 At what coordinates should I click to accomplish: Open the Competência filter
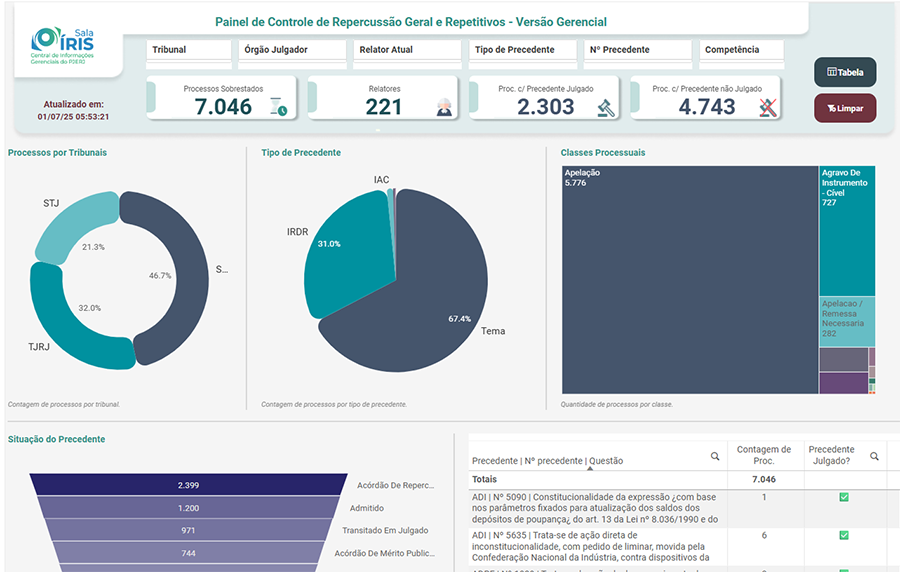point(742,50)
